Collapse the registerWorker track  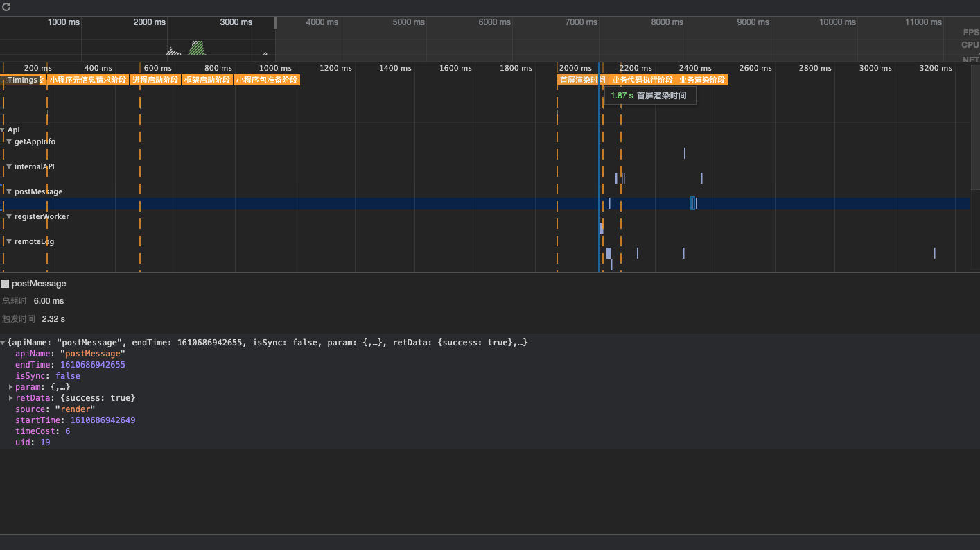point(9,216)
